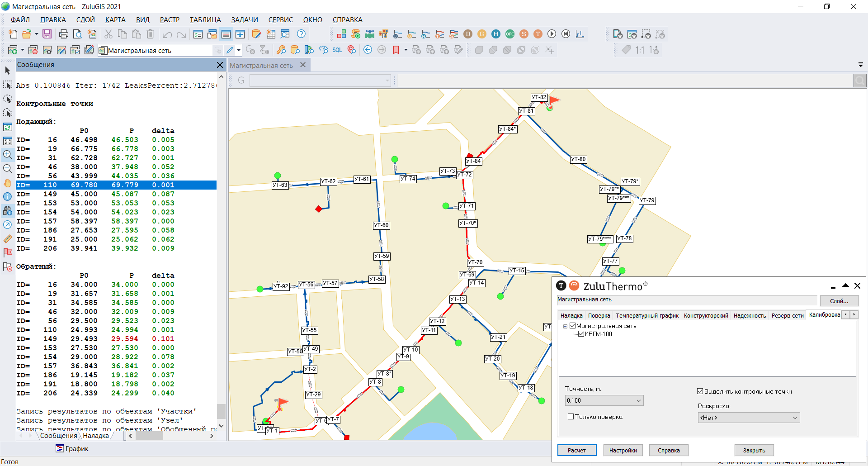Image resolution: width=868 pixels, height=466 pixels.
Task: Open the ЗАДАЧИ menu
Action: click(x=244, y=20)
